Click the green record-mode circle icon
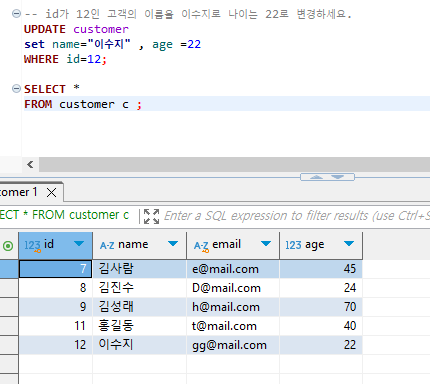 [x=8, y=246]
